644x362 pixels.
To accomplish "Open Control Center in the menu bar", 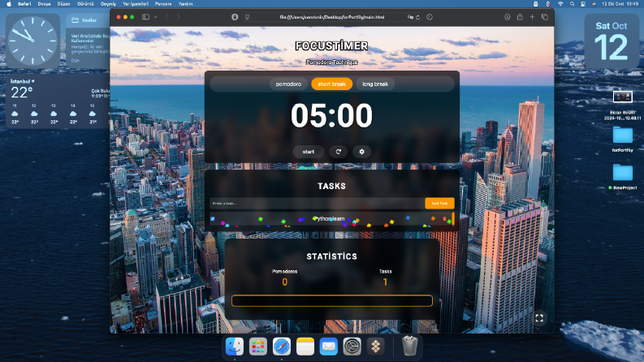I will click(583, 4).
